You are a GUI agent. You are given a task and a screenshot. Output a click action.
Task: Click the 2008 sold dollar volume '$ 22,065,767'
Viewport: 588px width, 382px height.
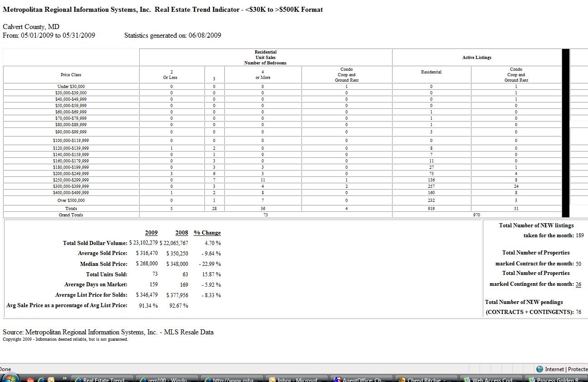point(174,243)
